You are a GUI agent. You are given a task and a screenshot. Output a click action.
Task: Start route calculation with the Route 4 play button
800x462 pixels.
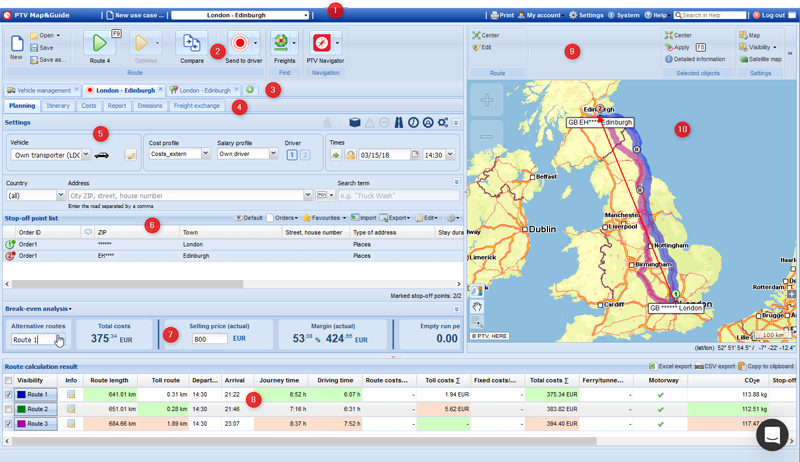tap(99, 43)
